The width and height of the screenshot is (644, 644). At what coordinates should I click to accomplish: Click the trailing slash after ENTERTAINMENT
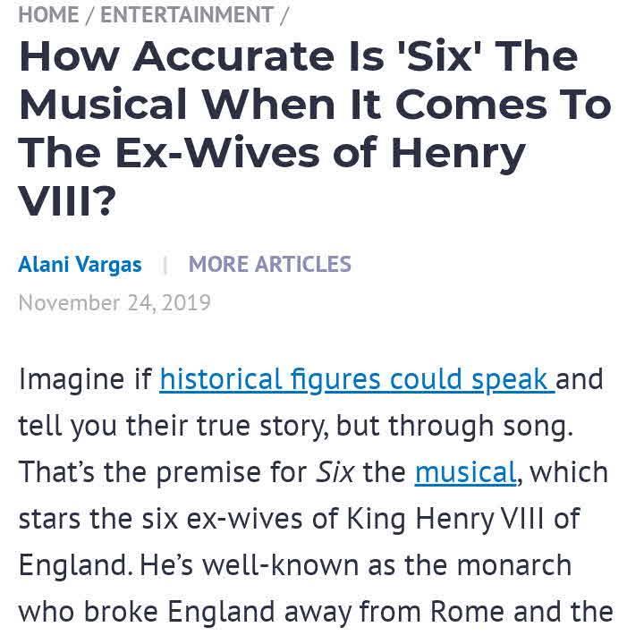coord(285,15)
